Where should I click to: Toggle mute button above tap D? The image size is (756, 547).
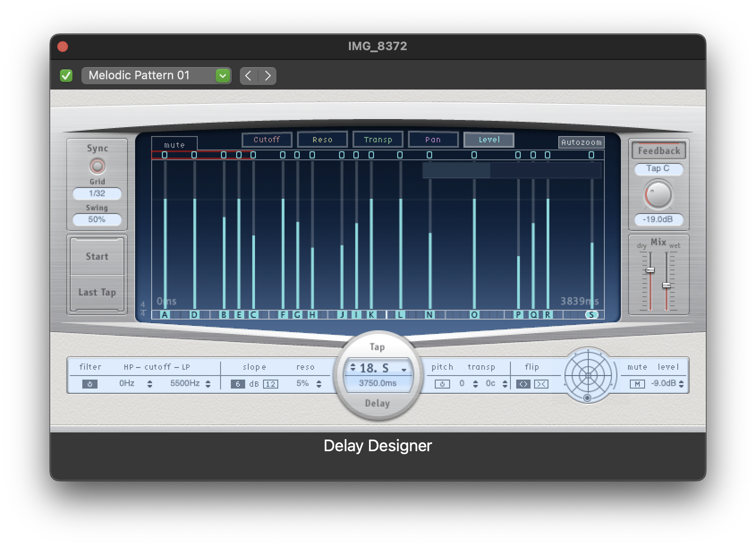tap(194, 155)
